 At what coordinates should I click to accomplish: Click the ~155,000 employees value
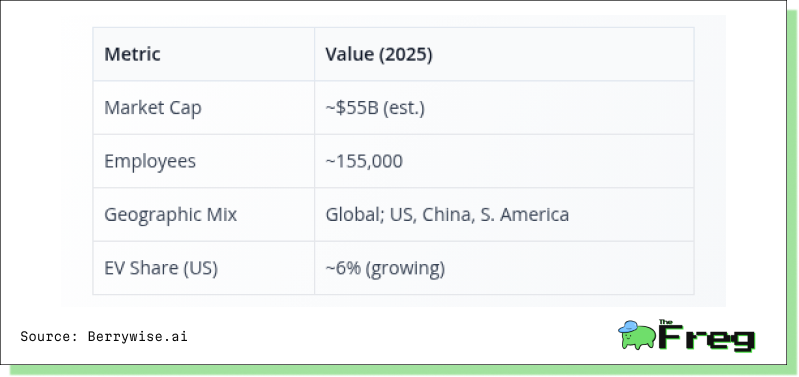[364, 161]
